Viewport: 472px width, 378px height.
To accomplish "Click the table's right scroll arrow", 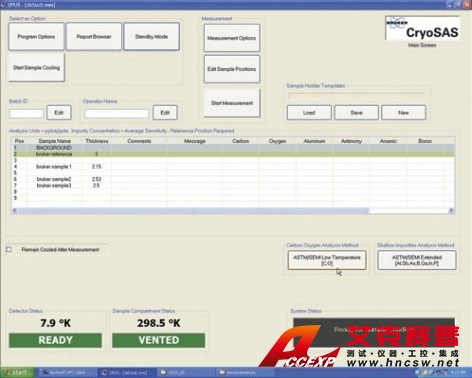I will (451, 210).
